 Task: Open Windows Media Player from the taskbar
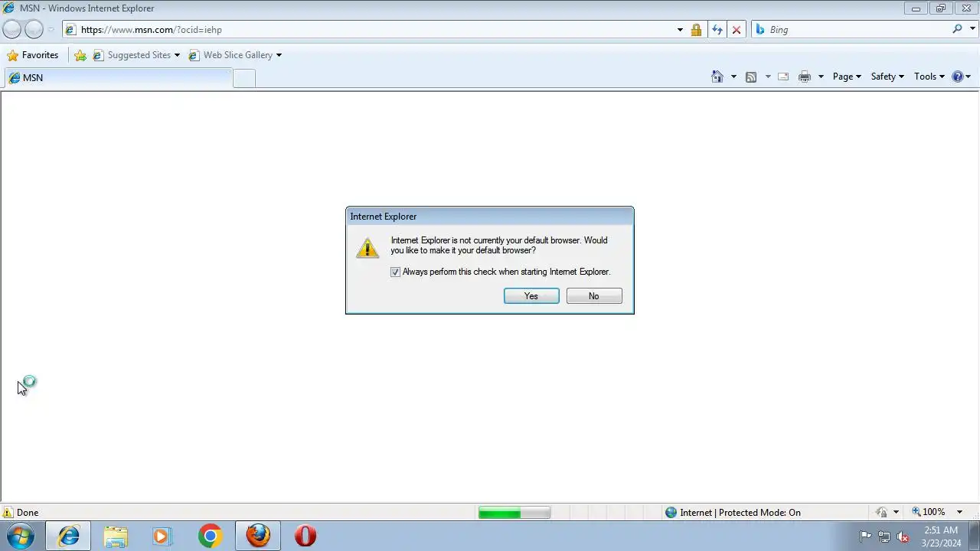pos(162,536)
